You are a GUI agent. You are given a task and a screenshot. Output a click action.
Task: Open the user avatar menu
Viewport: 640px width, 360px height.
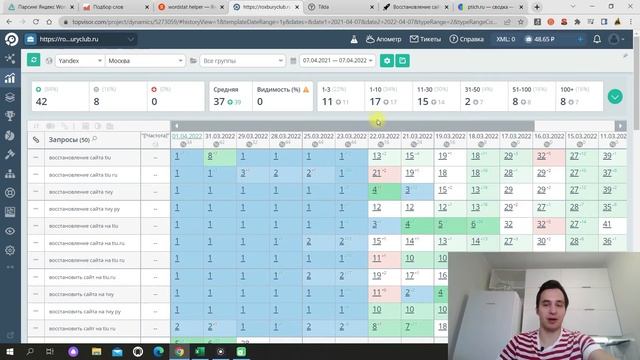click(x=616, y=39)
